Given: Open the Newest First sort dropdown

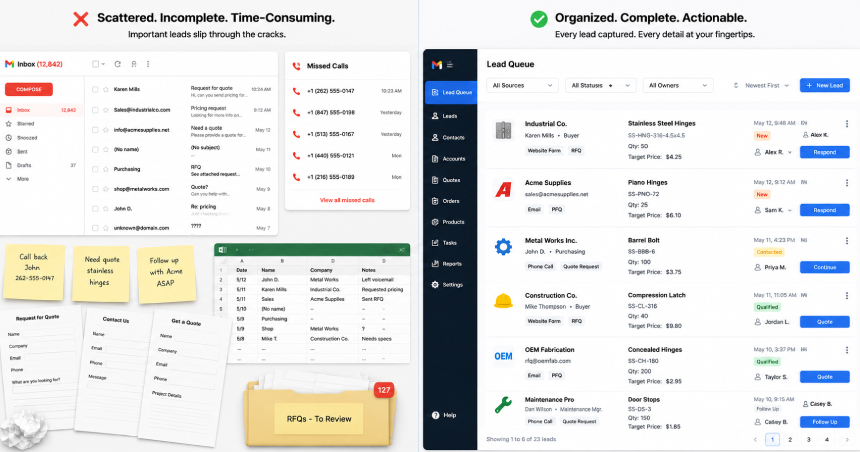Looking at the screenshot, I should tap(761, 86).
